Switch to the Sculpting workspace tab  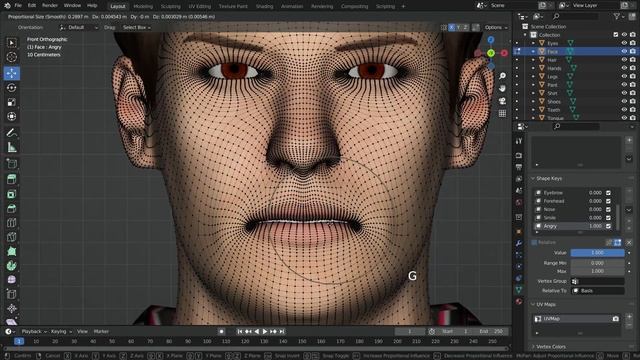[x=171, y=6]
